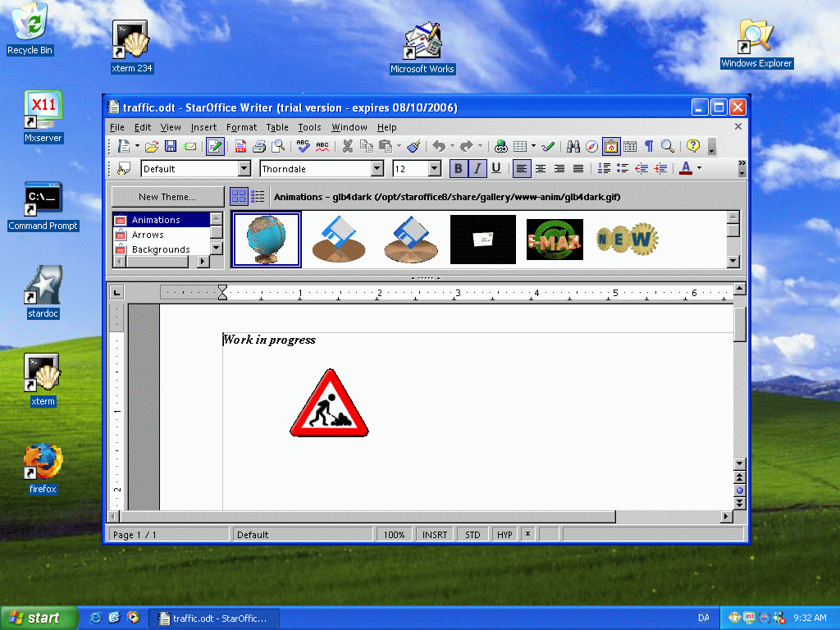This screenshot has width=840, height=630.
Task: Open the Navigator compass icon
Action: [x=592, y=146]
